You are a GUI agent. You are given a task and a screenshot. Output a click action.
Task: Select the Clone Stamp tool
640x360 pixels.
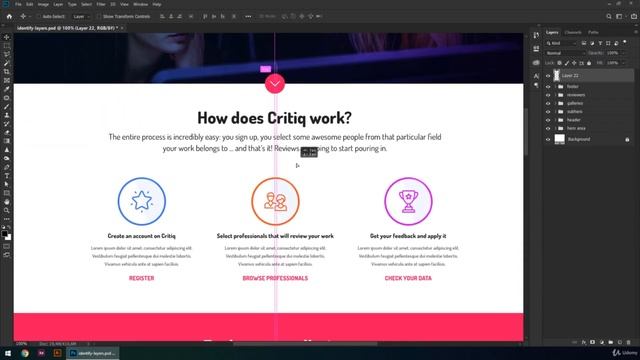[7, 115]
